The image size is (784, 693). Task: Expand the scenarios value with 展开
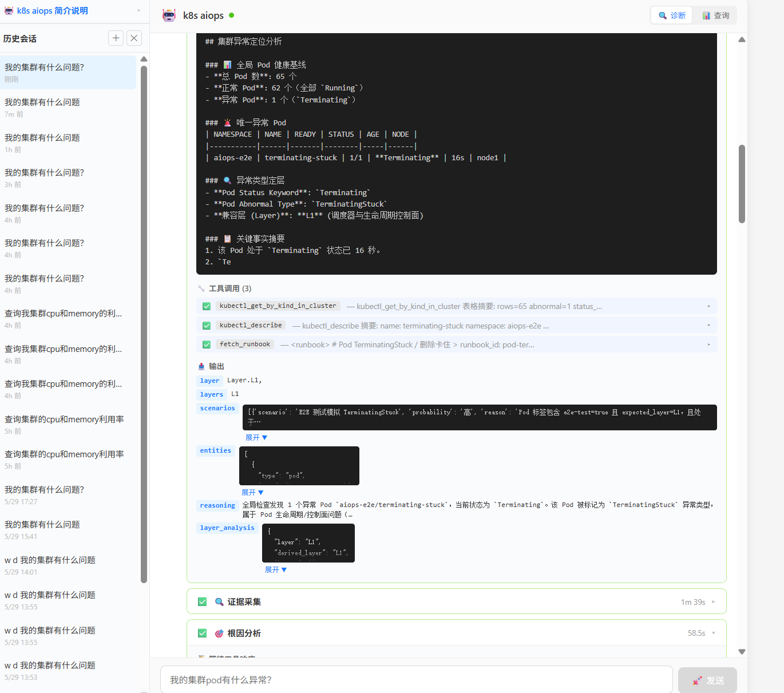click(256, 437)
